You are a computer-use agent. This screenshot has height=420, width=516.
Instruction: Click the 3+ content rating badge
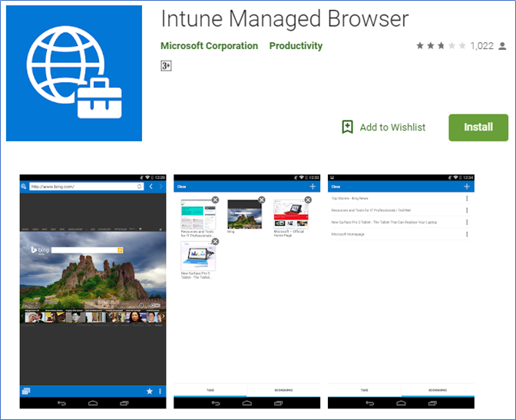(166, 65)
